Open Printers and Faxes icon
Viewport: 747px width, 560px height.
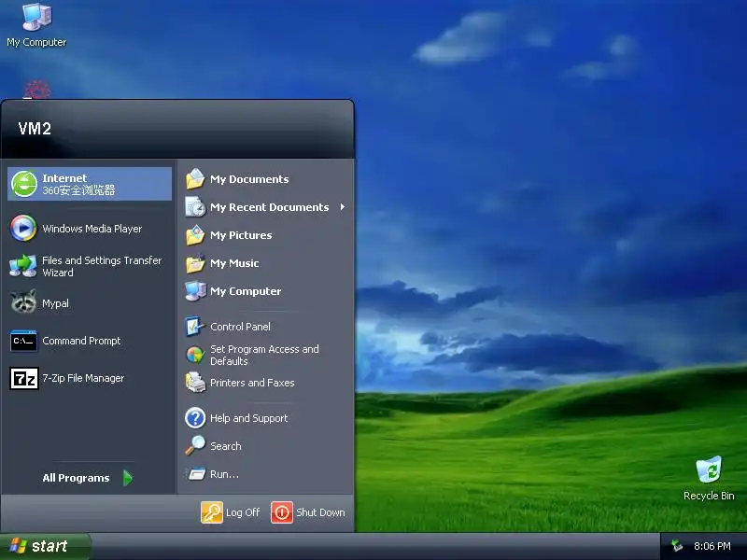[195, 383]
